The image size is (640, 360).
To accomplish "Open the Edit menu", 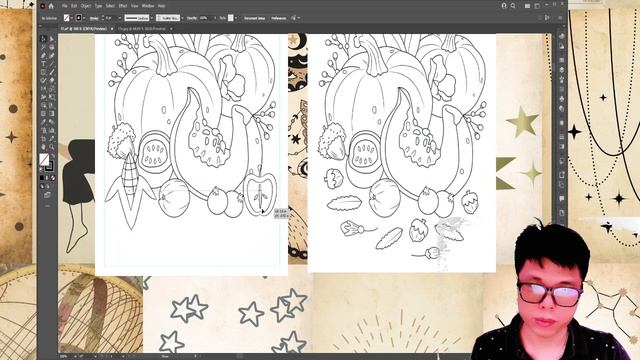I will tap(74, 6).
